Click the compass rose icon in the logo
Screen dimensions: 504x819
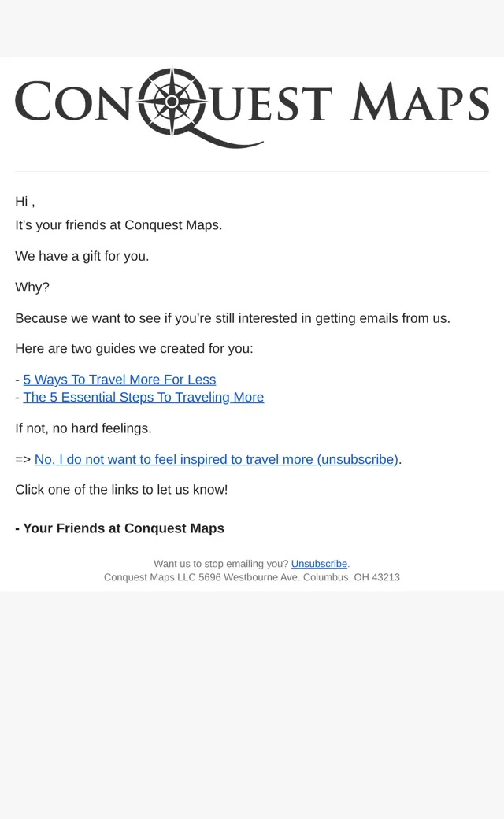click(172, 102)
